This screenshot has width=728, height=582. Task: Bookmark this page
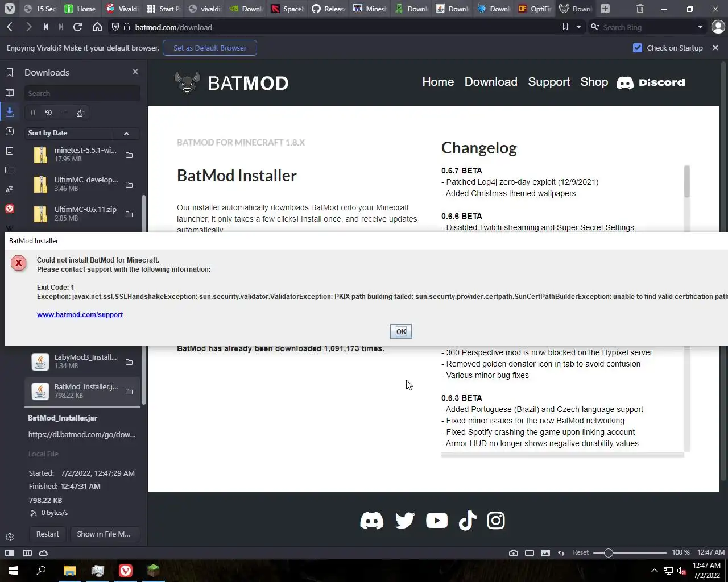coord(565,27)
